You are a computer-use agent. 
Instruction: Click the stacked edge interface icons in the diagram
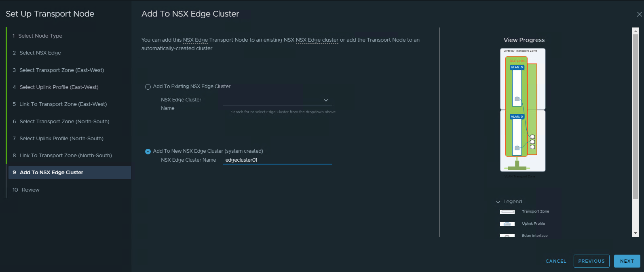point(532,141)
